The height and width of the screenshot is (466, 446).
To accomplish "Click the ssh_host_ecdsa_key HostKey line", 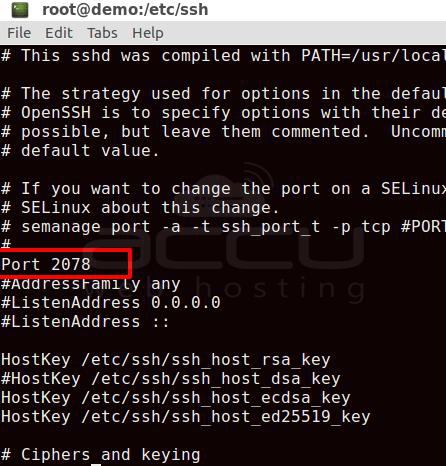I will point(176,398).
